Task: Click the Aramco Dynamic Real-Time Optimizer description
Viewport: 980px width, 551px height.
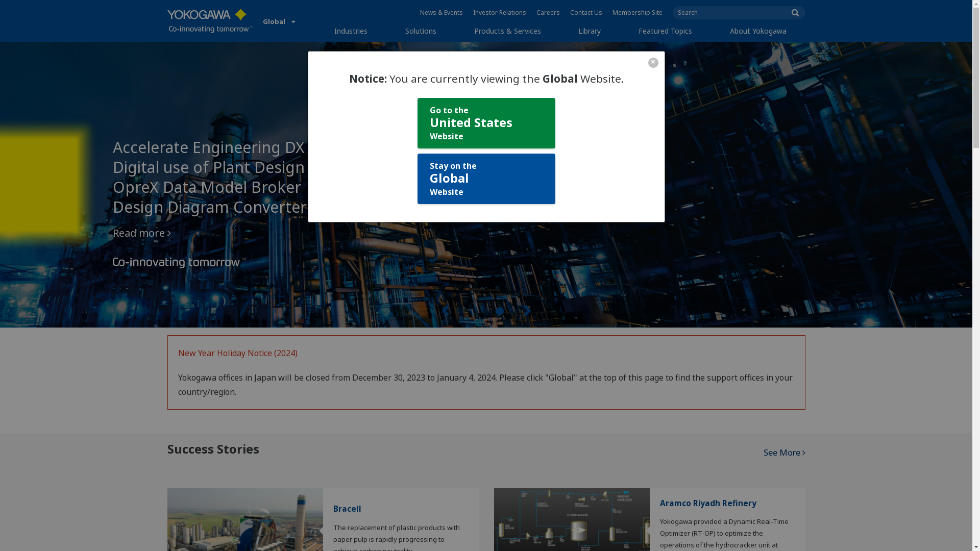Action: 724,533
